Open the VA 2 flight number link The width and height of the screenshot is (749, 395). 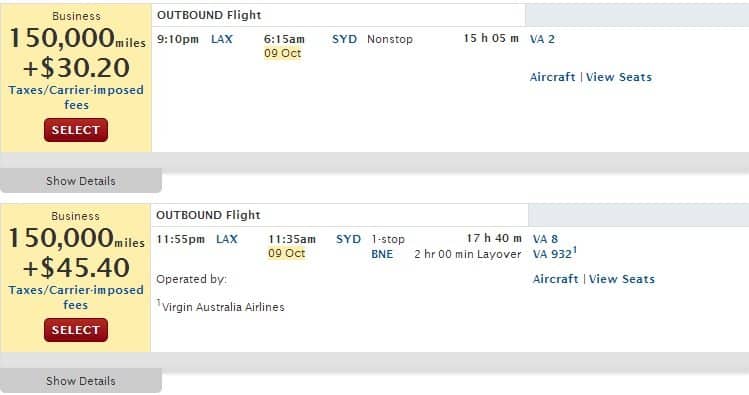(542, 39)
